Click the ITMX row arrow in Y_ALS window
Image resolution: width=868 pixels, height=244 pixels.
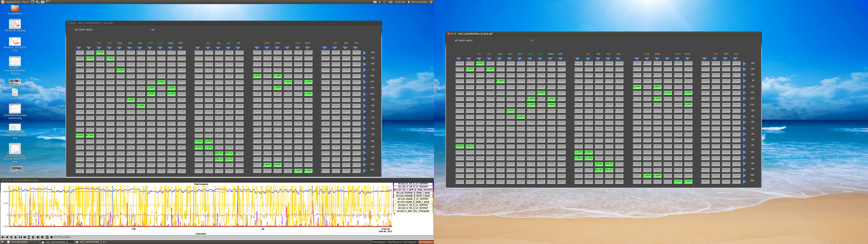tap(365, 76)
